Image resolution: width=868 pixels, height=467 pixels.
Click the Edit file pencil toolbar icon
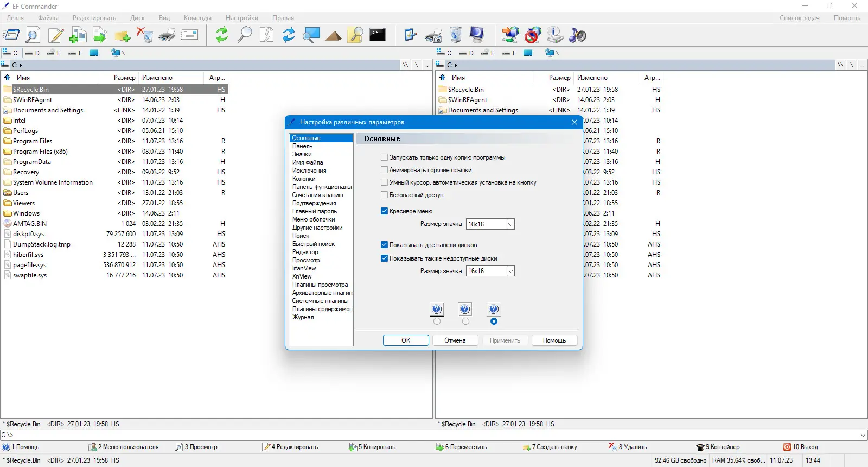click(56, 35)
